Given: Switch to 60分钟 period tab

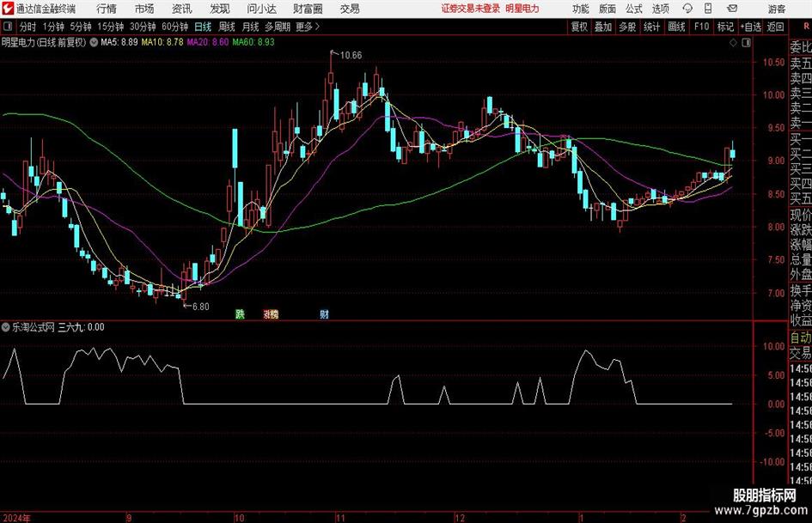Looking at the screenshot, I should tap(175, 27).
